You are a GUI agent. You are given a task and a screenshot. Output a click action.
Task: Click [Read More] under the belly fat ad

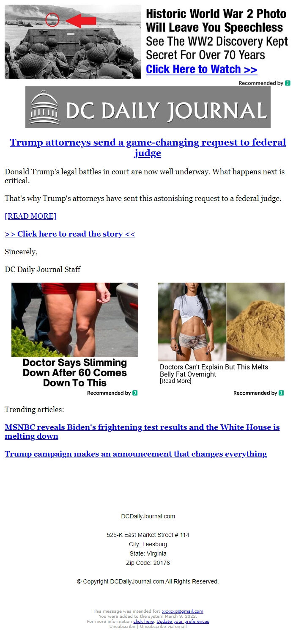click(x=175, y=381)
